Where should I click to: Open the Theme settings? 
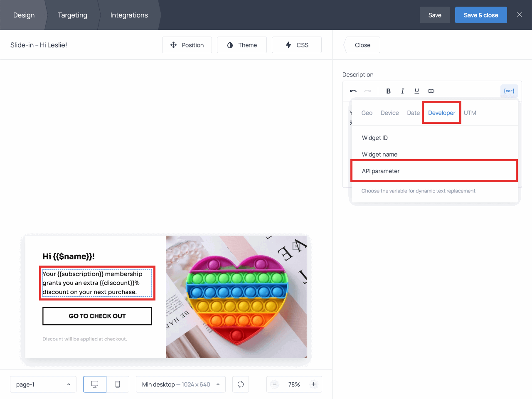pyautogui.click(x=242, y=45)
